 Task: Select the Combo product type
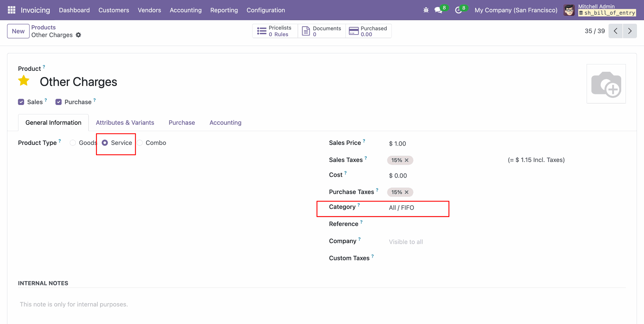click(140, 143)
